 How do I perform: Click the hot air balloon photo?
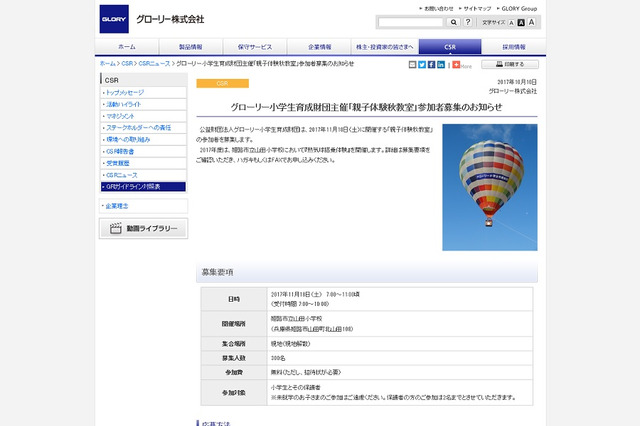click(x=490, y=187)
